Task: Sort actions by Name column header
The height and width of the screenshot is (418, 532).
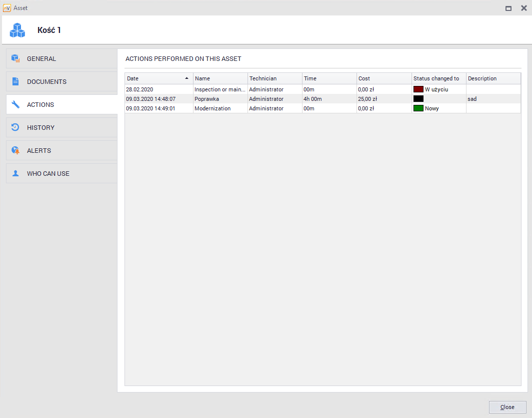Action: [220, 78]
